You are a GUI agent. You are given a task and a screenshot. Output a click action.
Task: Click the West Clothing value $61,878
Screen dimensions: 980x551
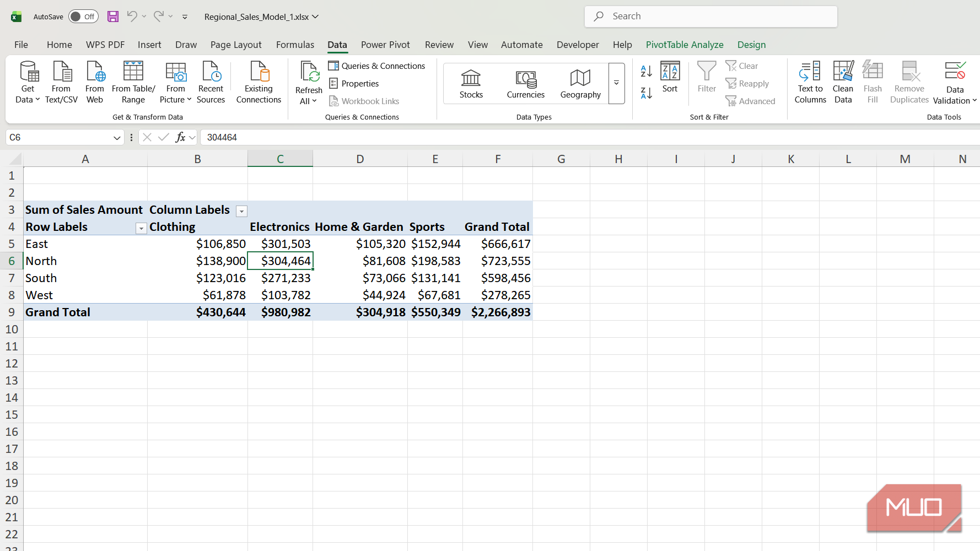click(197, 295)
